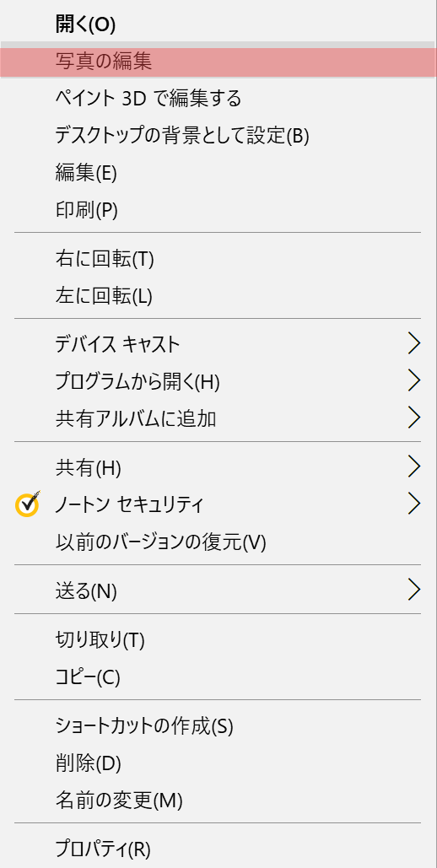The width and height of the screenshot is (437, 868).
Task: Expand the ノートン セキュリティ submenu arrow
Action: (414, 503)
